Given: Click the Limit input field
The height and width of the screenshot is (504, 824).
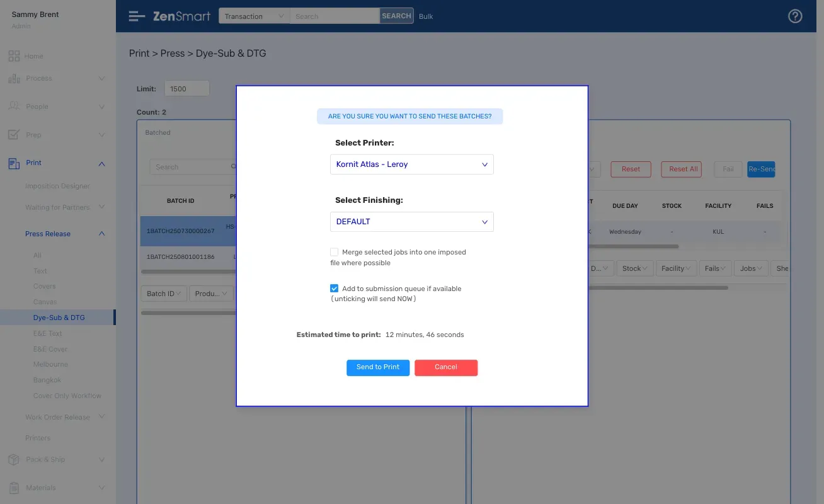Looking at the screenshot, I should tap(186, 89).
